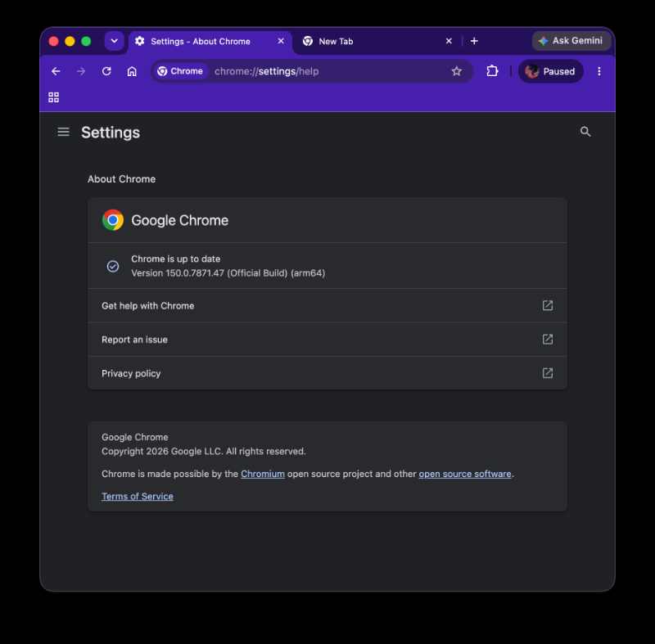The height and width of the screenshot is (644, 655).
Task: Open Get help with Chrome
Action: [x=327, y=305]
